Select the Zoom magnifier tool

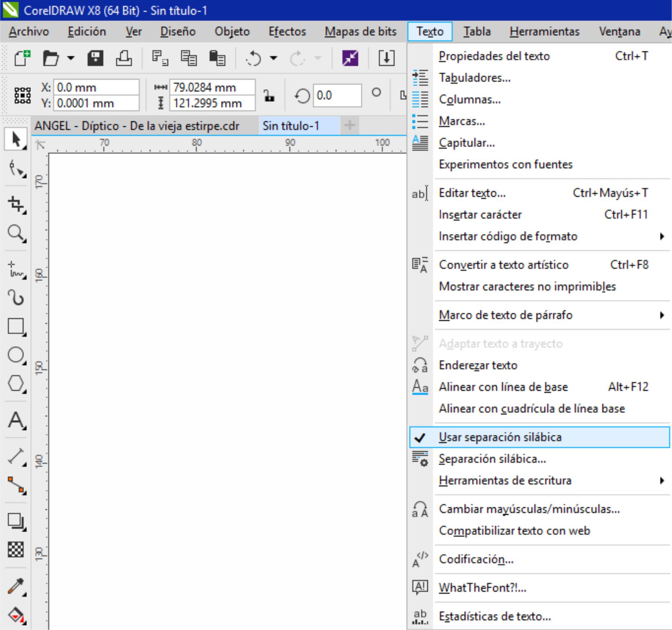(16, 233)
